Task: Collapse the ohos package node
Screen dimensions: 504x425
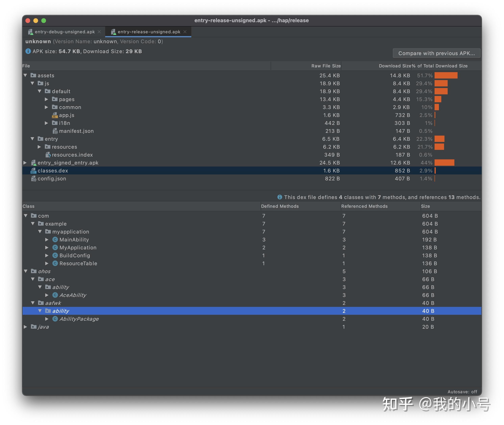Action: coord(26,271)
